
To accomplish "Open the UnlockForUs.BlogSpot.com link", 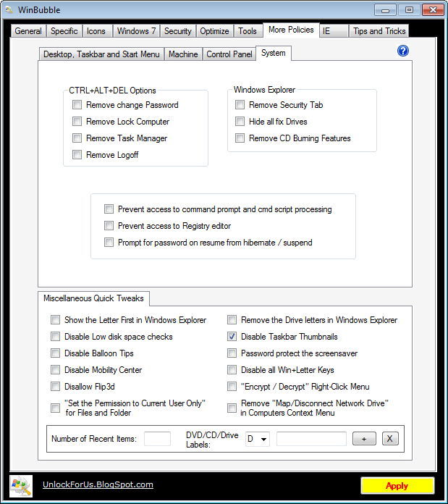I will [x=98, y=484].
